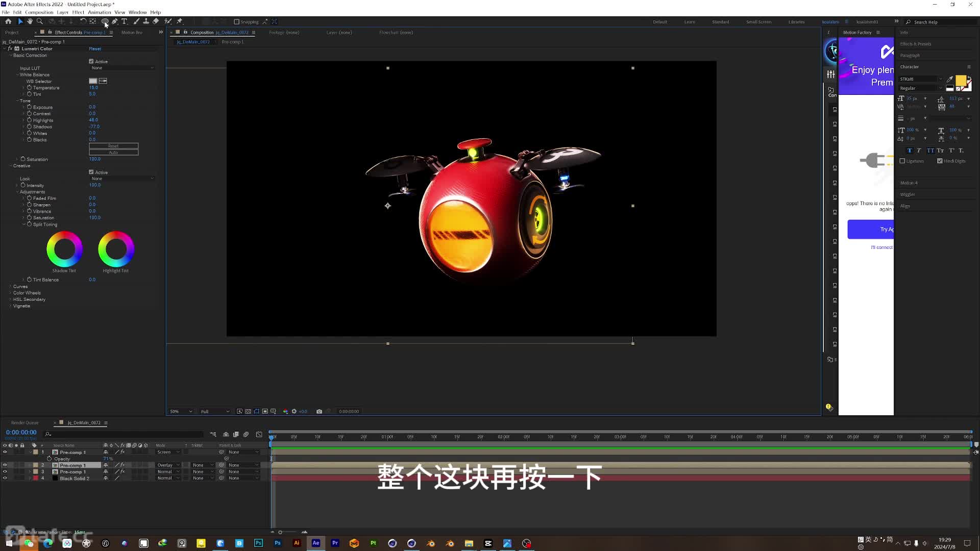Open Look dropdown in Creative
Image resolution: width=980 pixels, height=551 pixels.
tap(122, 179)
